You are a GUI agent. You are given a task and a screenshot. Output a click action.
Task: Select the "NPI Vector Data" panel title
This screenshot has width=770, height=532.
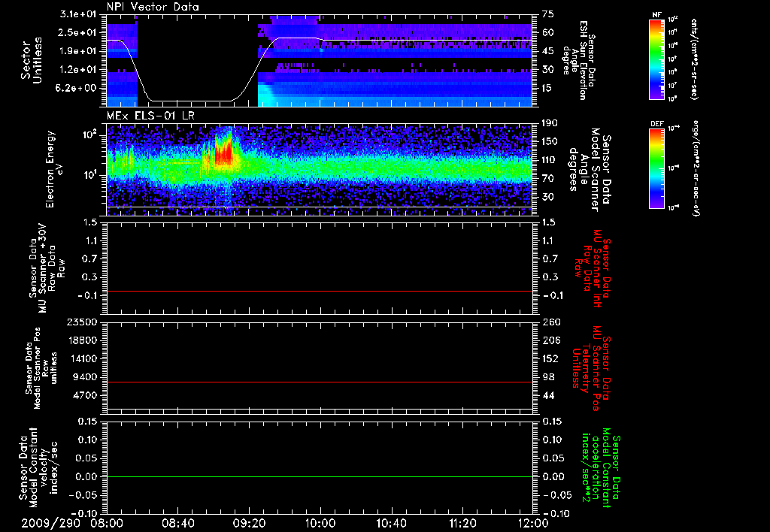(x=153, y=7)
